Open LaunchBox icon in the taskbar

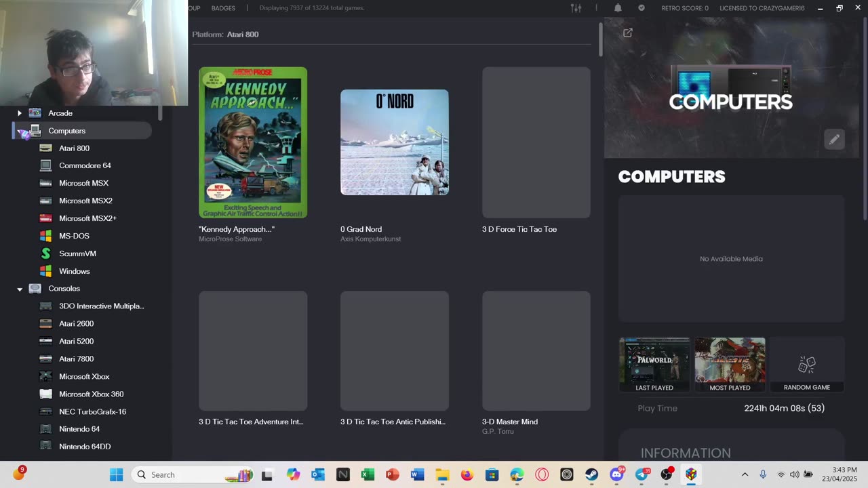[x=691, y=474]
